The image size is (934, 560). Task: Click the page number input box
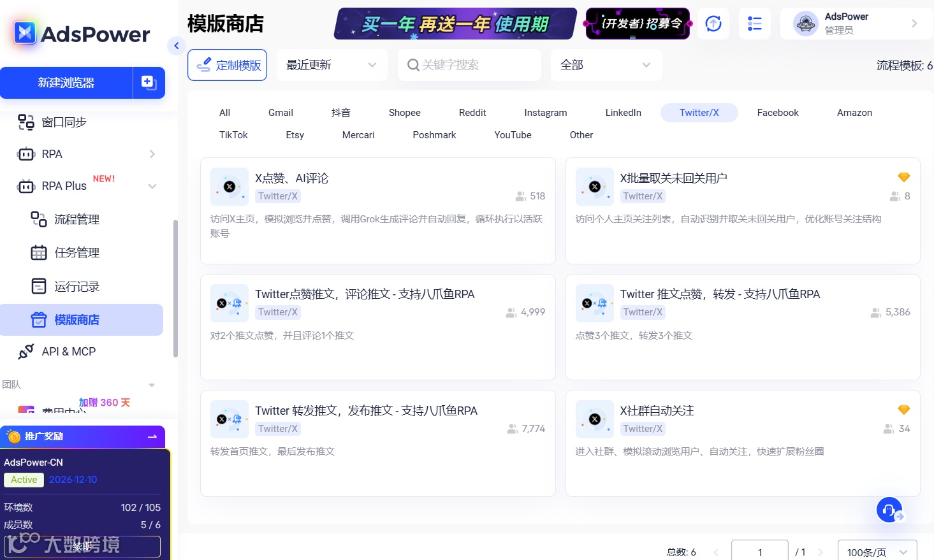point(760,552)
